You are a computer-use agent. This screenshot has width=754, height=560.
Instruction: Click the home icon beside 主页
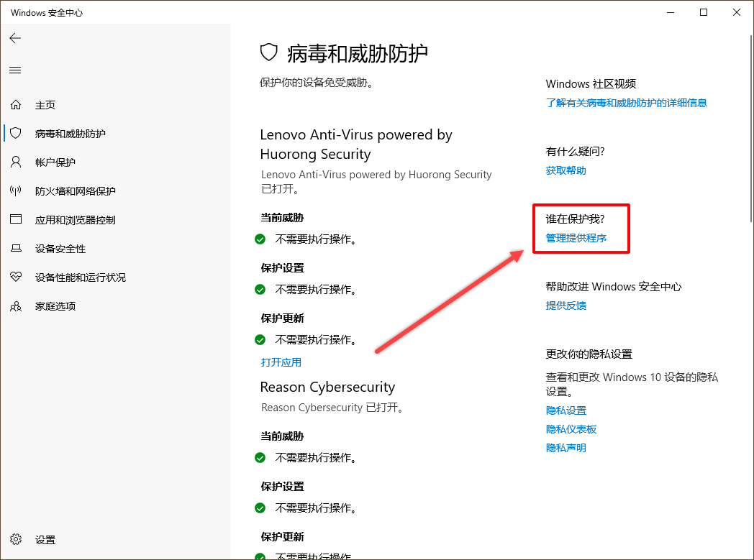[16, 105]
